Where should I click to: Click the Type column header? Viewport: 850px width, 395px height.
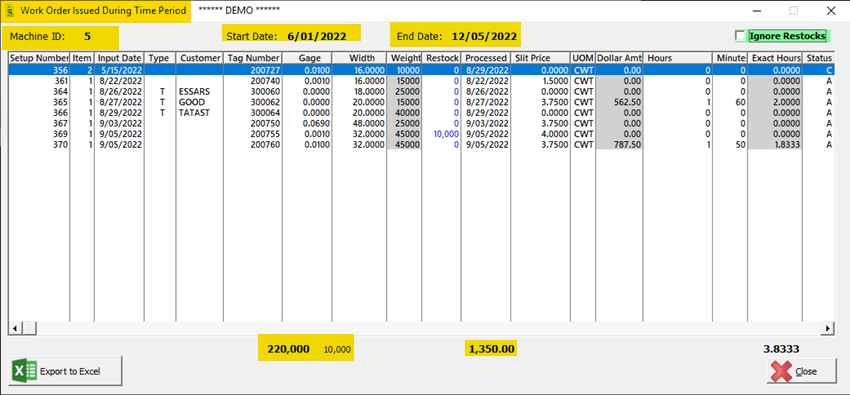tap(160, 58)
